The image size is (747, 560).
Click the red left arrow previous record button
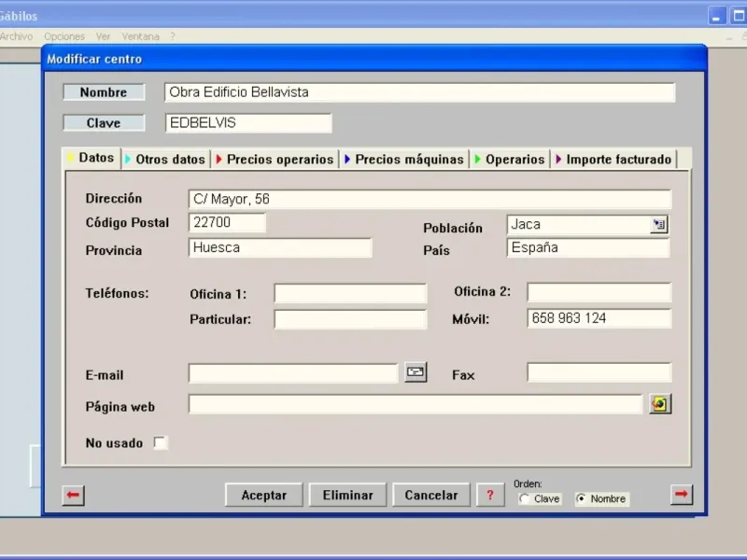(73, 496)
